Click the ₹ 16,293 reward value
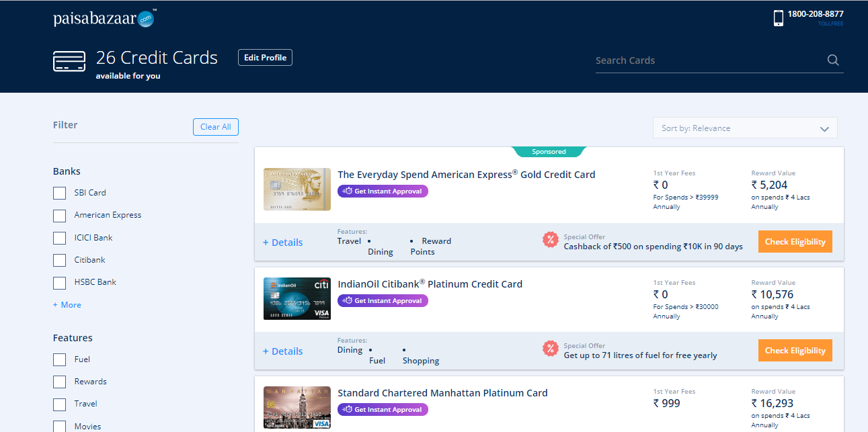 [x=773, y=404]
